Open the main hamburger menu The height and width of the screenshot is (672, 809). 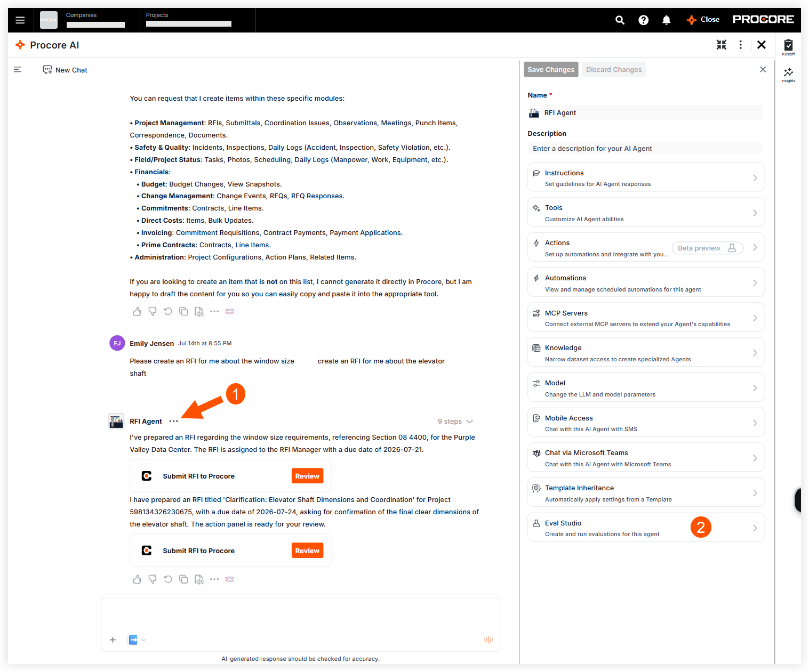[x=20, y=20]
